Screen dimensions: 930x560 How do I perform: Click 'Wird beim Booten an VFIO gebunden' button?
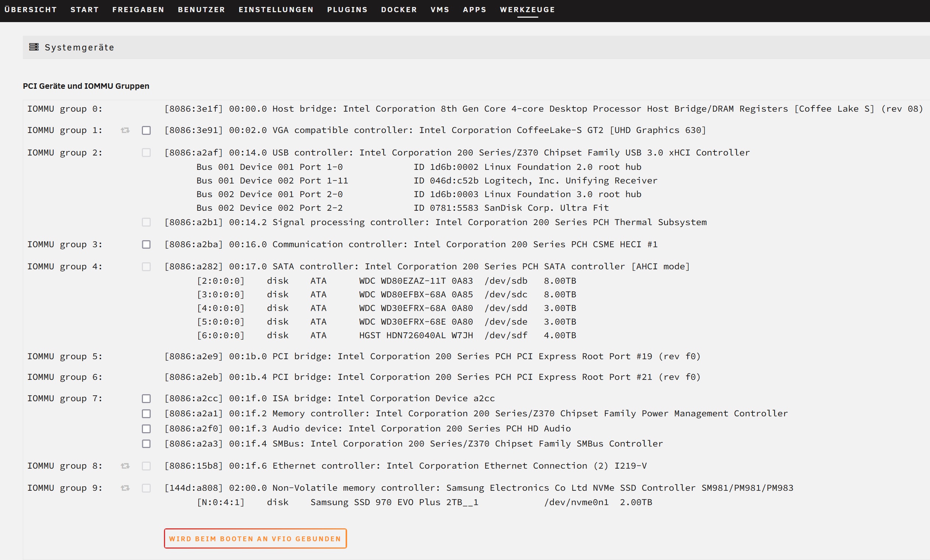[x=255, y=539]
